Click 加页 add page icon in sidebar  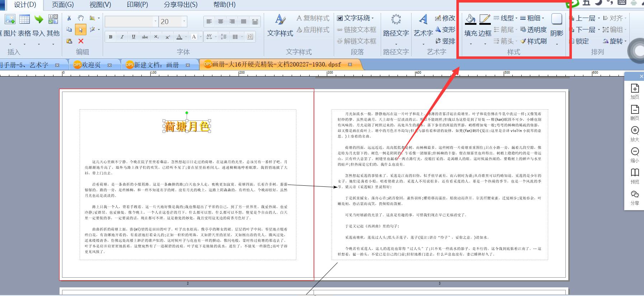tap(635, 91)
